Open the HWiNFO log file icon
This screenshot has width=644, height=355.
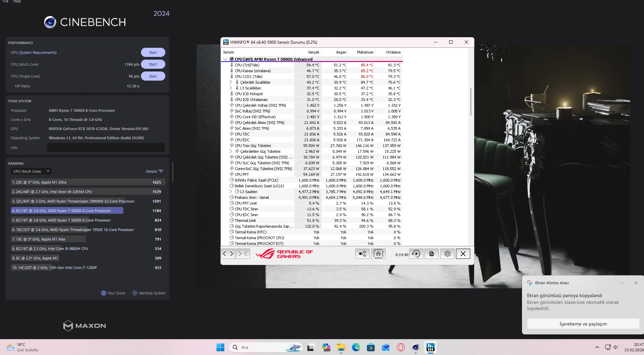[432, 254]
